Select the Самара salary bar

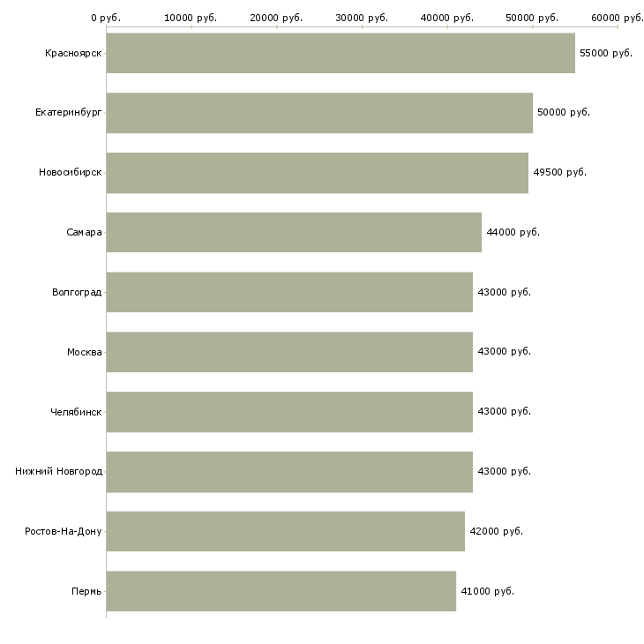[294, 232]
